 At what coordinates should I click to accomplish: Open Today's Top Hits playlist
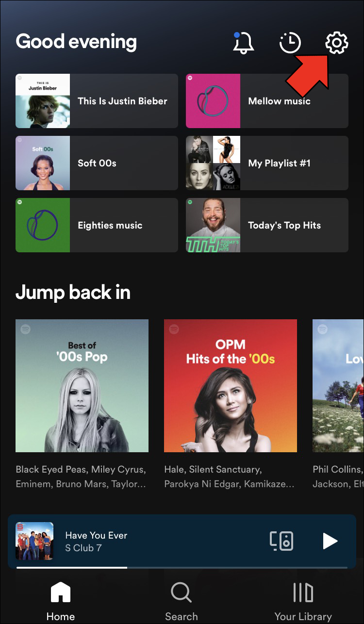click(267, 225)
